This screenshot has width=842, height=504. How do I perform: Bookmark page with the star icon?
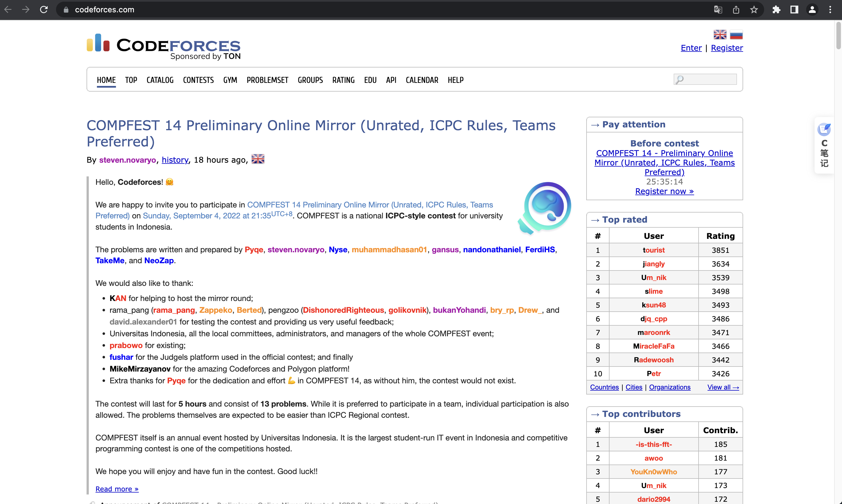pyautogui.click(x=754, y=10)
